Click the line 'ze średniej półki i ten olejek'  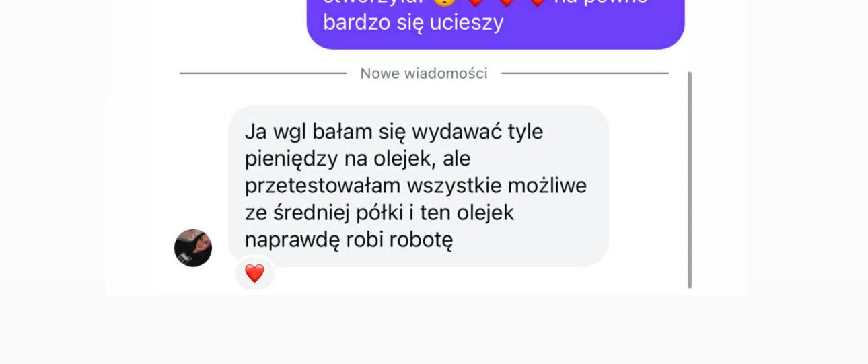tap(379, 213)
